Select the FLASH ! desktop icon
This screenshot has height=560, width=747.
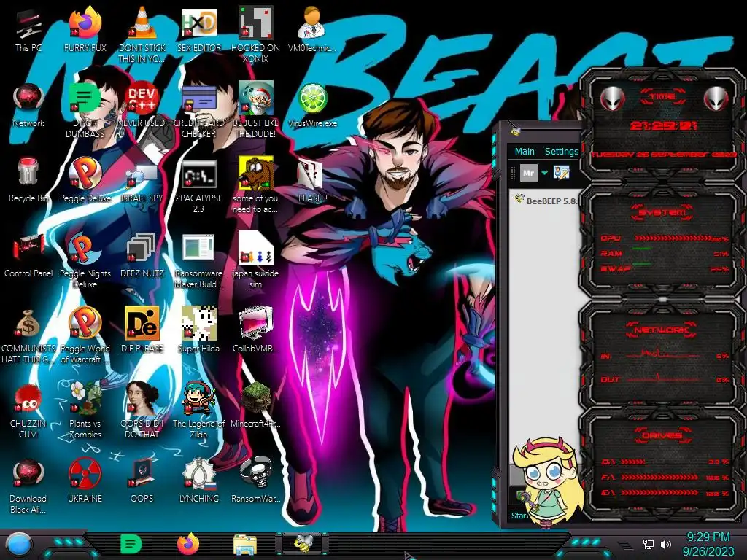click(312, 180)
